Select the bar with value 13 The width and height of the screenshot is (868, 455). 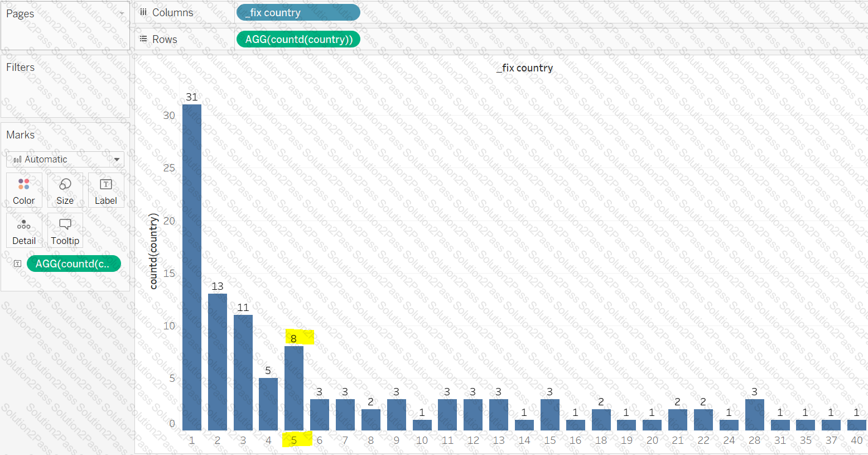click(218, 362)
